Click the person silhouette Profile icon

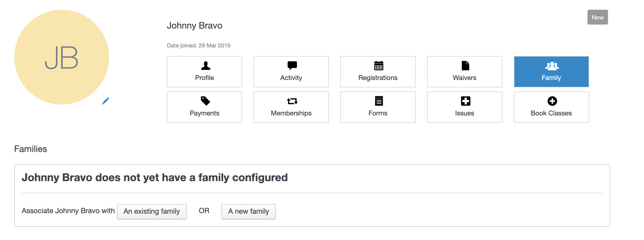(x=206, y=66)
